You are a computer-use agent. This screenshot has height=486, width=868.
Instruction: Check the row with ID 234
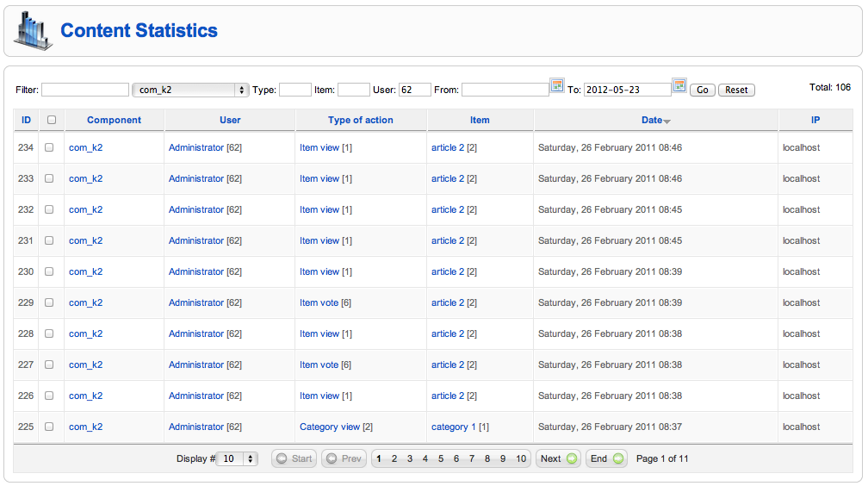pos(49,147)
